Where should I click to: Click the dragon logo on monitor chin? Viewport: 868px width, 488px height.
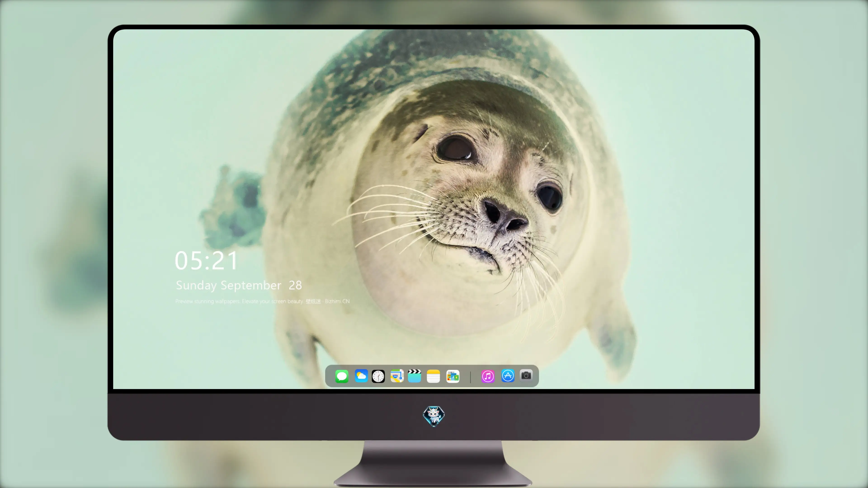[x=434, y=416]
